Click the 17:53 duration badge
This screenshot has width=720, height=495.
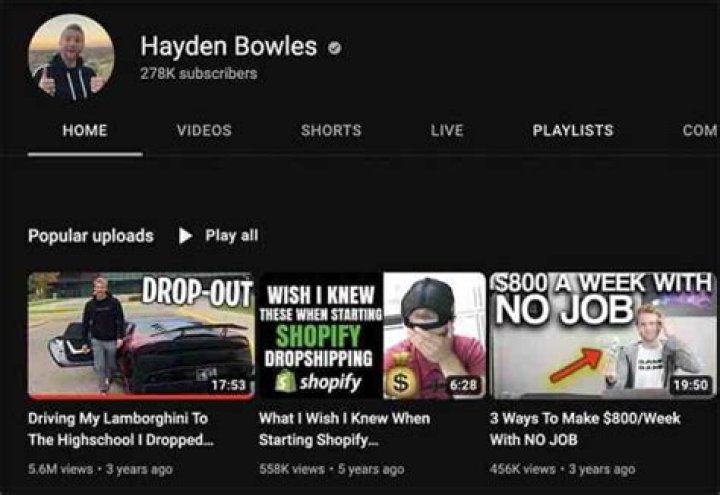coord(229,385)
